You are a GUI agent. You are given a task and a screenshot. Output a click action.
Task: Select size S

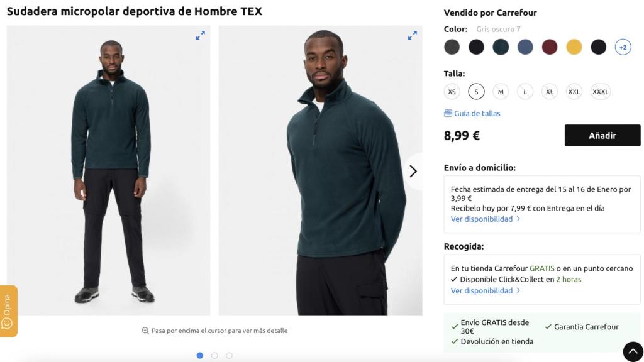click(x=476, y=92)
